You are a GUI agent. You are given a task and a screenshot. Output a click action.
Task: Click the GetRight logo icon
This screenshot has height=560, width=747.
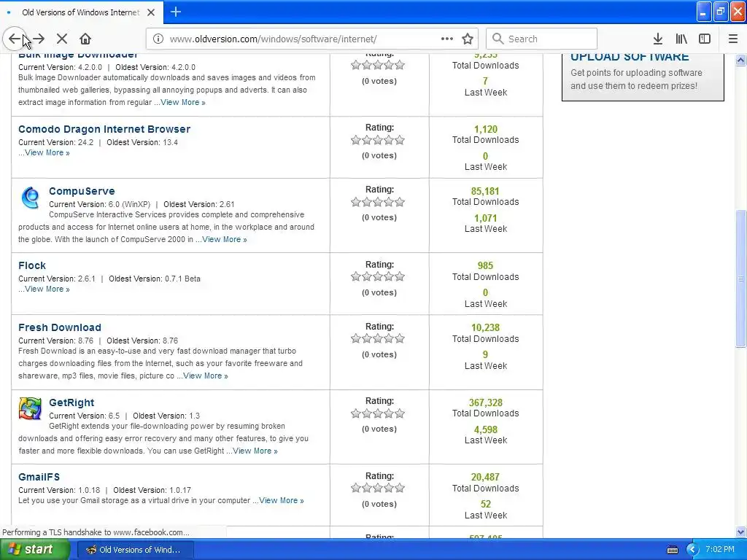[30, 408]
